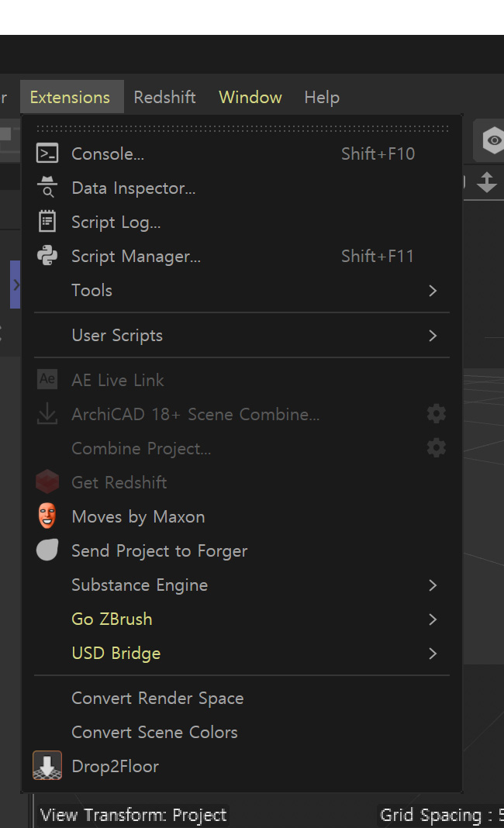The image size is (504, 828).
Task: Click the Send Project to Forger icon
Action: tap(47, 550)
